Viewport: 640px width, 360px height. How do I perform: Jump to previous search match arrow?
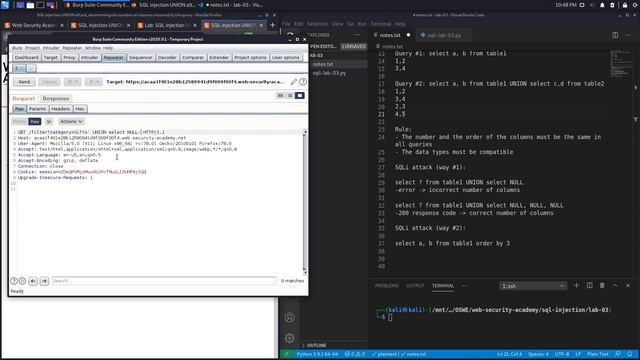(x=33, y=281)
